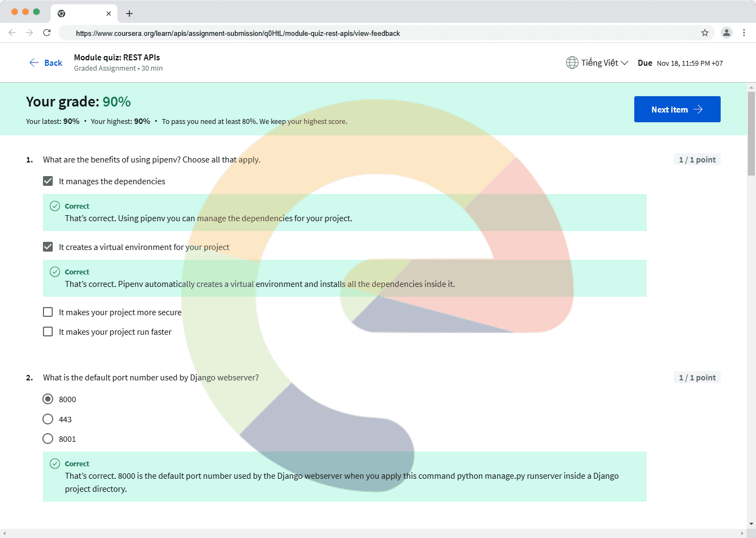Expand the Tiếng Việt language dropdown

(x=597, y=62)
